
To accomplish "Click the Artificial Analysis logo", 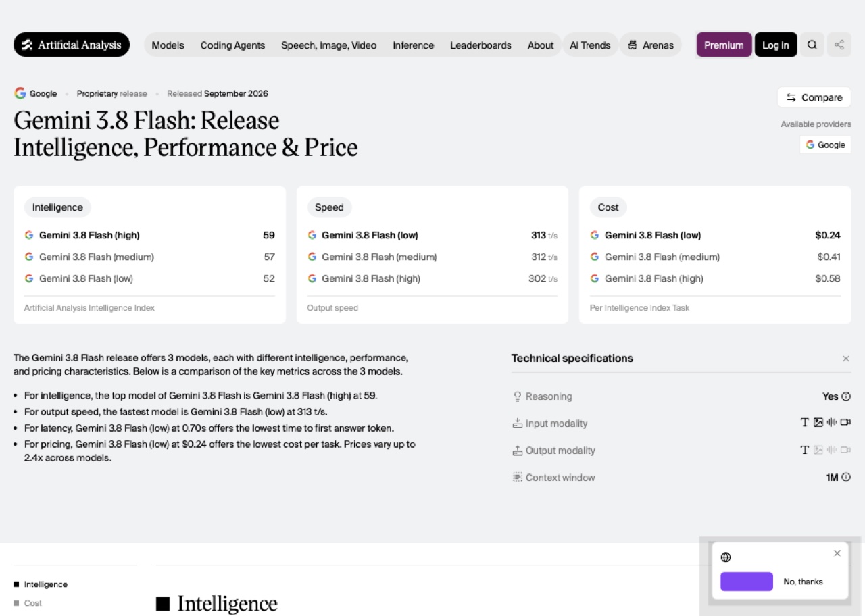I will point(72,45).
